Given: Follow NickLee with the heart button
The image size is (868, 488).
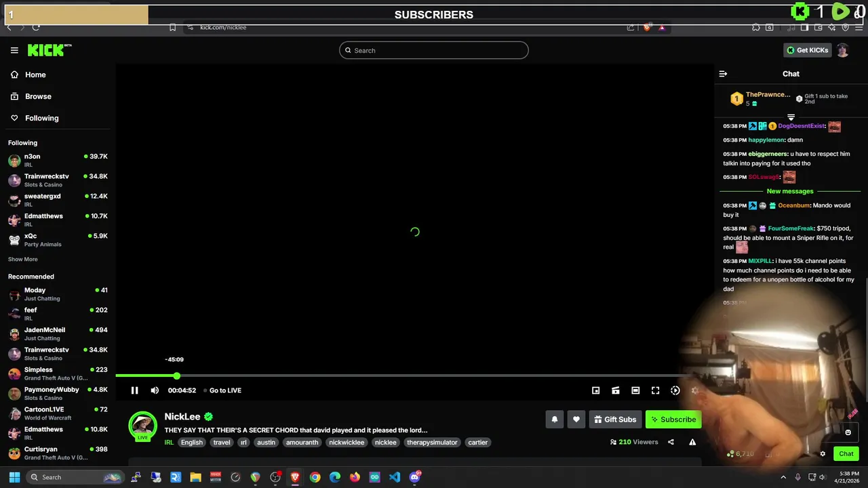Looking at the screenshot, I should [x=576, y=420].
